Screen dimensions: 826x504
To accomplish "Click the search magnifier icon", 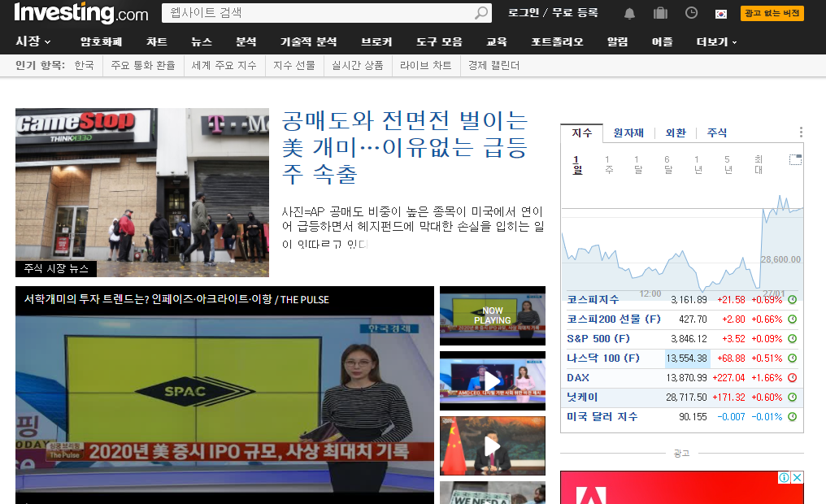I will pos(481,13).
